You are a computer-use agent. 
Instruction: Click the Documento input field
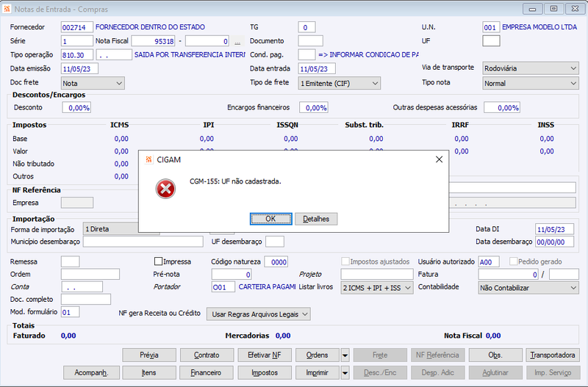(x=310, y=41)
